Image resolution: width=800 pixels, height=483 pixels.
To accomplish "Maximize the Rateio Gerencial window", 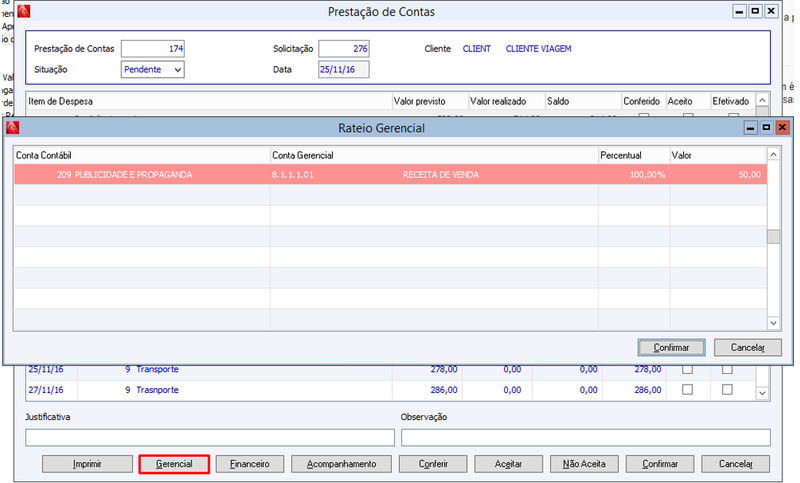I will coord(766,128).
